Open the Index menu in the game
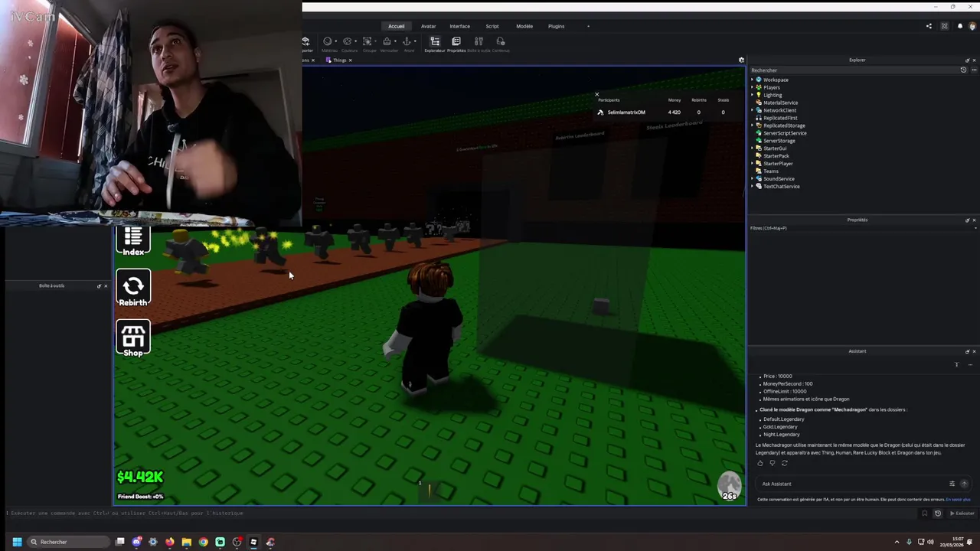Screen dimensions: 980x551 tap(133, 242)
